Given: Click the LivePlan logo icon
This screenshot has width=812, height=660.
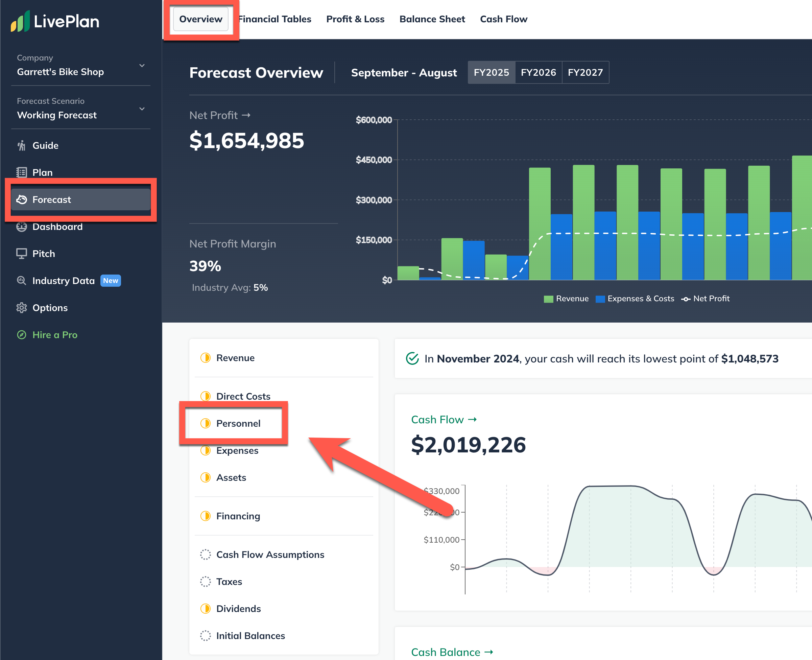Looking at the screenshot, I should tap(20, 21).
